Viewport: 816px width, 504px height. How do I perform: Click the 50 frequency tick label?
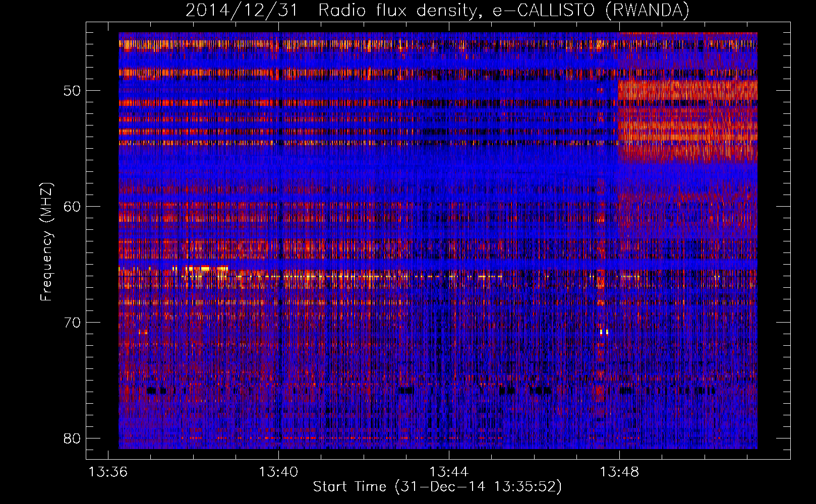coord(73,91)
